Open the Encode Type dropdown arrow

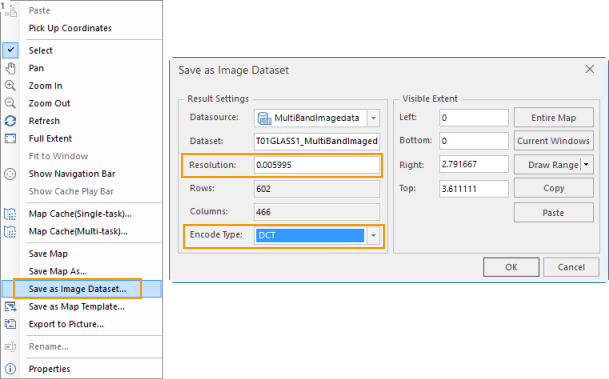(x=373, y=235)
